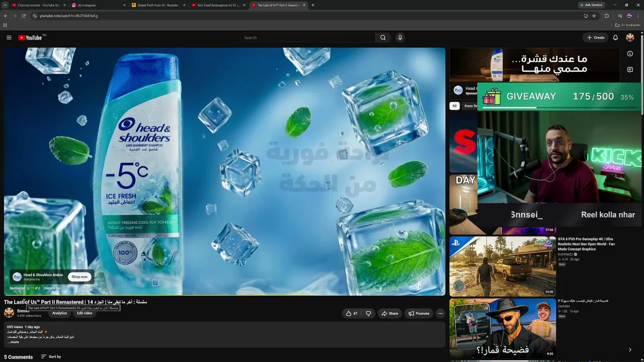644x362 pixels.
Task: Promote this video
Action: 419,313
